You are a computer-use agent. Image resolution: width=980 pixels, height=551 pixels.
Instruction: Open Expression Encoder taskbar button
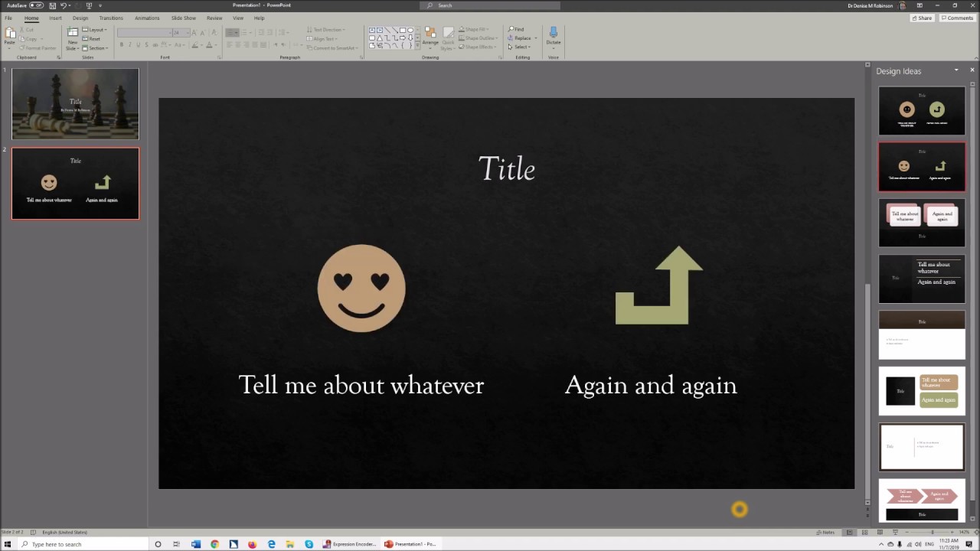click(350, 544)
